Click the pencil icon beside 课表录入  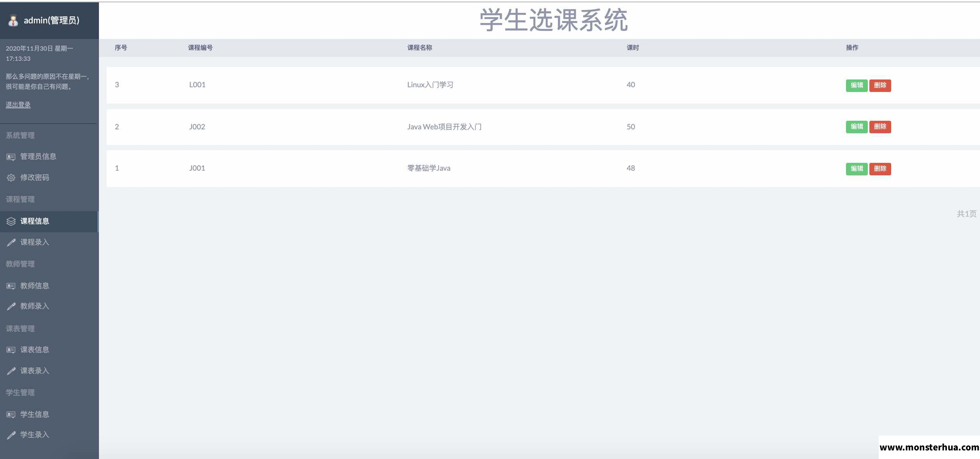pyautogui.click(x=11, y=371)
